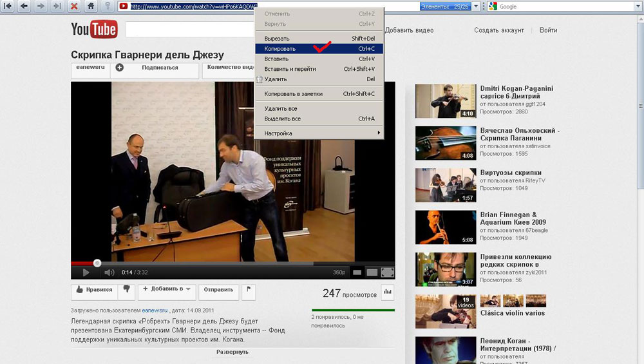Click the Войти sign-in link

pos(548,30)
